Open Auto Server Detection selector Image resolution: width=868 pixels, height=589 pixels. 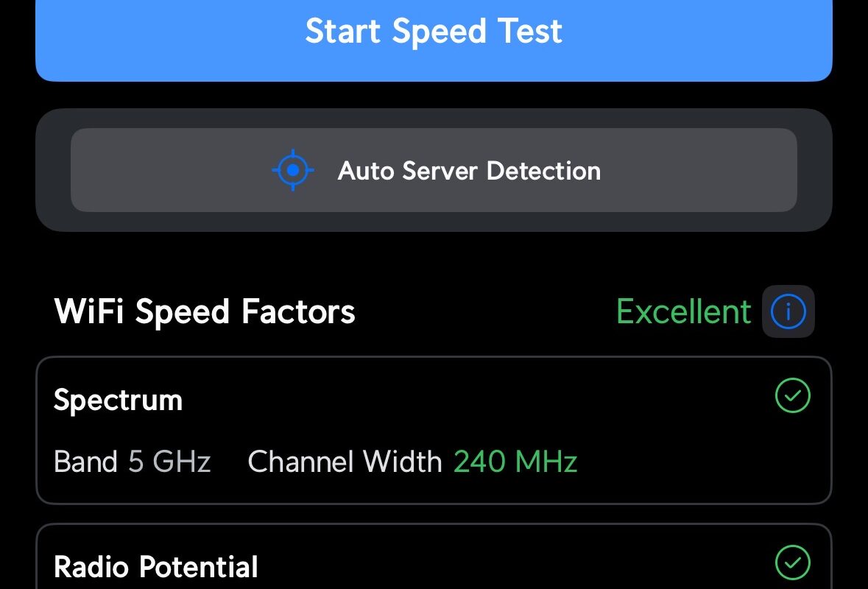(x=434, y=170)
